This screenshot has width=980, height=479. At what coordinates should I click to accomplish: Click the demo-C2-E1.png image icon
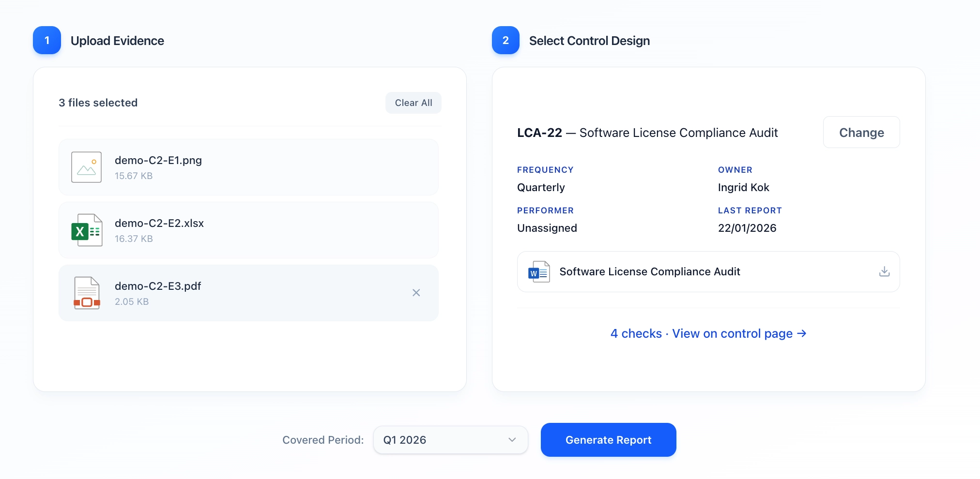tap(86, 167)
